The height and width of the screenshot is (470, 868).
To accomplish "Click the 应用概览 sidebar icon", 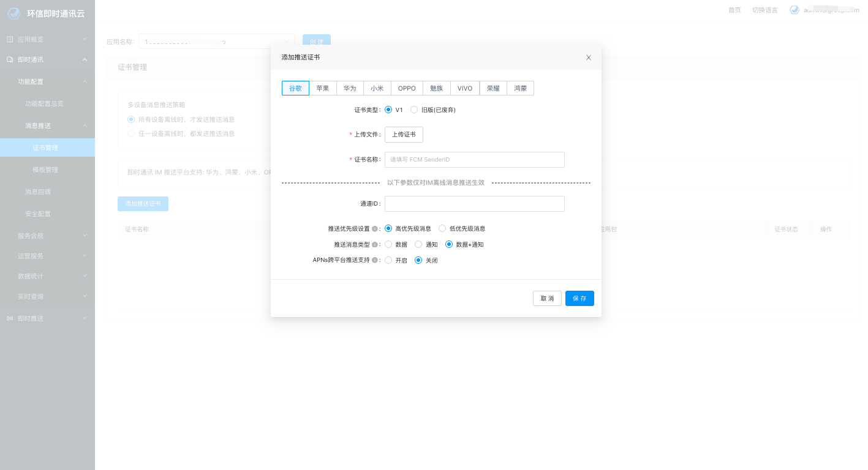I will point(10,39).
